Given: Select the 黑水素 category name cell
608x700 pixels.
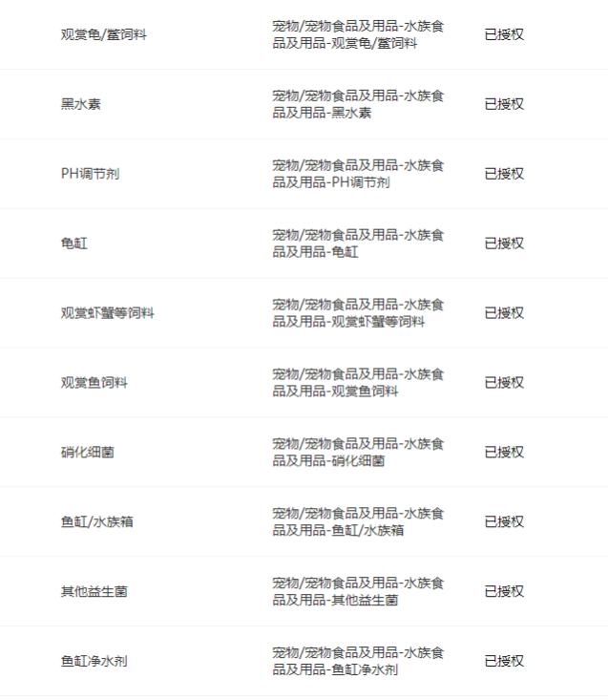Looking at the screenshot, I should point(81,105).
